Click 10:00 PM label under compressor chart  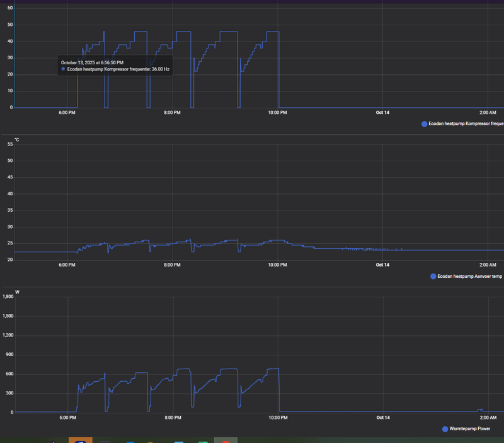(x=277, y=113)
